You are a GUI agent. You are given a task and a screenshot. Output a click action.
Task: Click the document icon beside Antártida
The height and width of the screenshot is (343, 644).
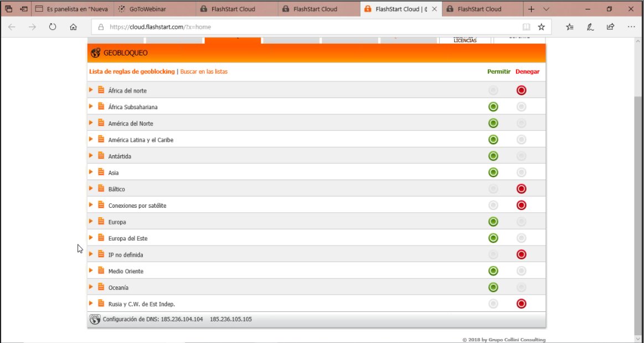[x=101, y=156]
